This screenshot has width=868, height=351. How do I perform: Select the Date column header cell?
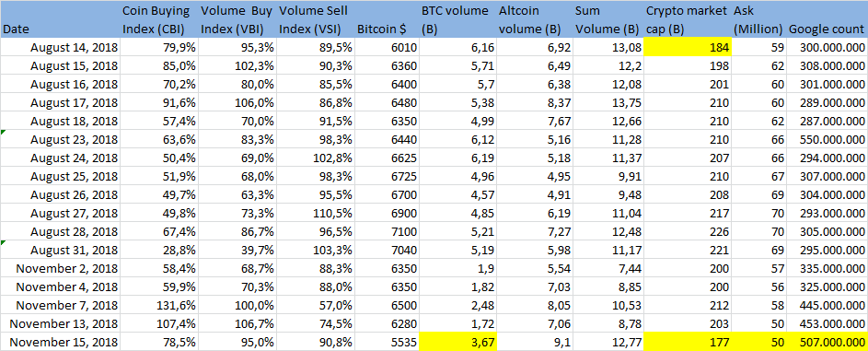point(61,19)
